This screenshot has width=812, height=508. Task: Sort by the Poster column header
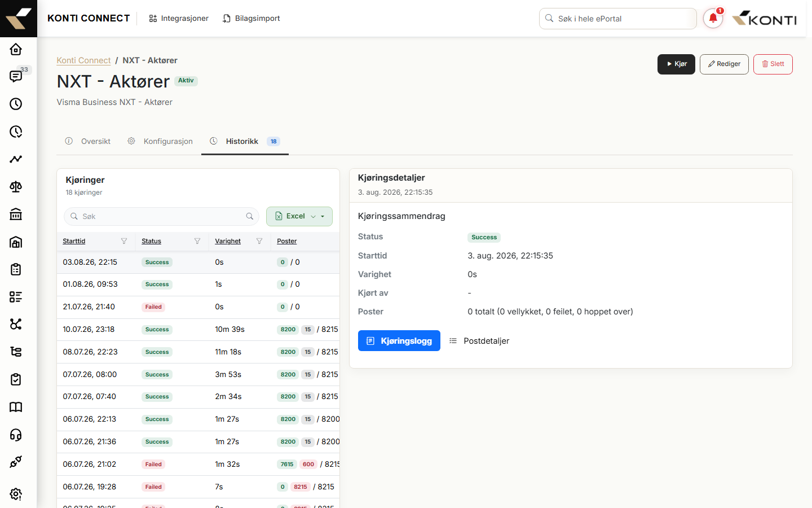click(x=286, y=241)
